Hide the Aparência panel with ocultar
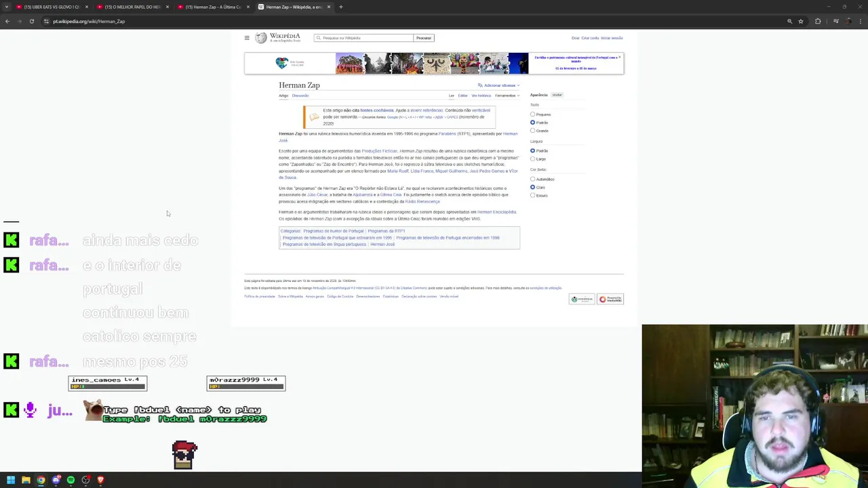 [557, 95]
